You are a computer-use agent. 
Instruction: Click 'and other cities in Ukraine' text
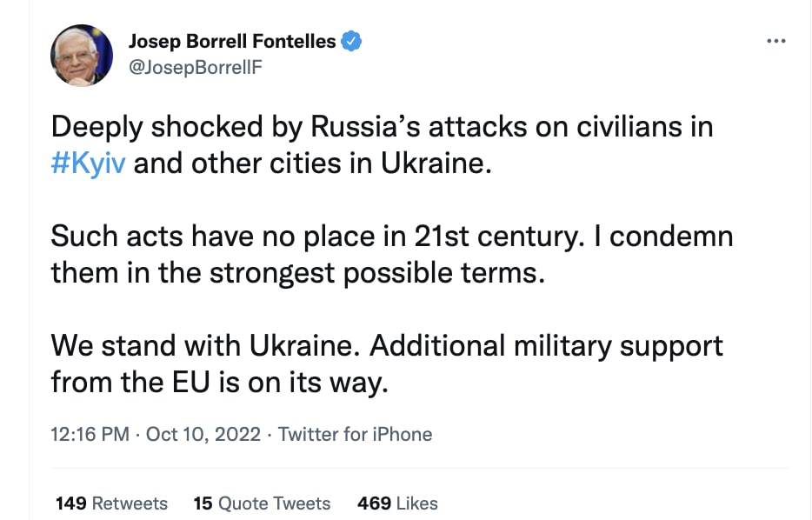[x=313, y=163]
